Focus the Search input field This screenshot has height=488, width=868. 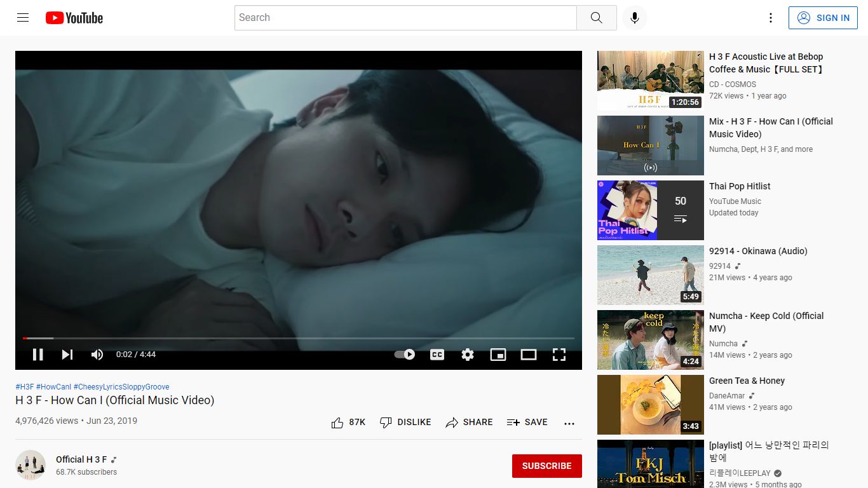[405, 18]
